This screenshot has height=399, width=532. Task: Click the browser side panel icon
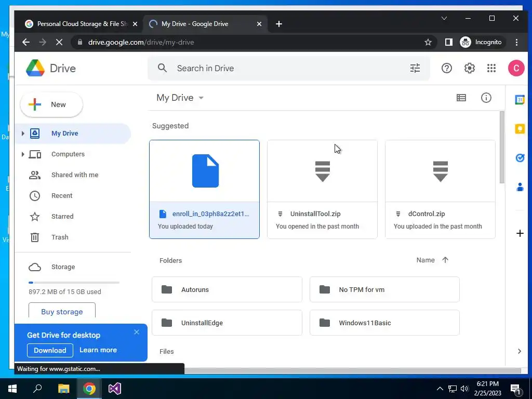448,42
